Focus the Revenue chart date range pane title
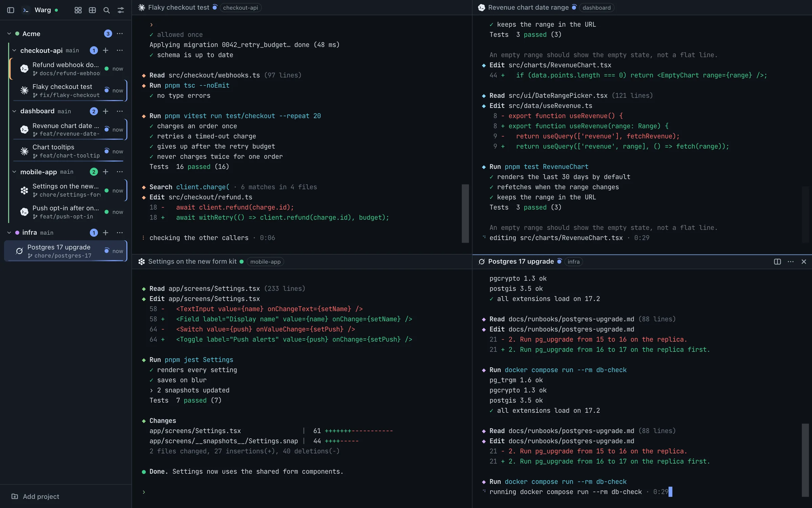This screenshot has height=508, width=812. 528,7
